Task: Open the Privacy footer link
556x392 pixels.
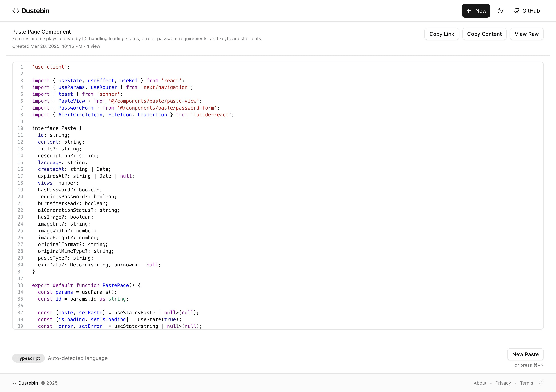Action: [x=503, y=383]
